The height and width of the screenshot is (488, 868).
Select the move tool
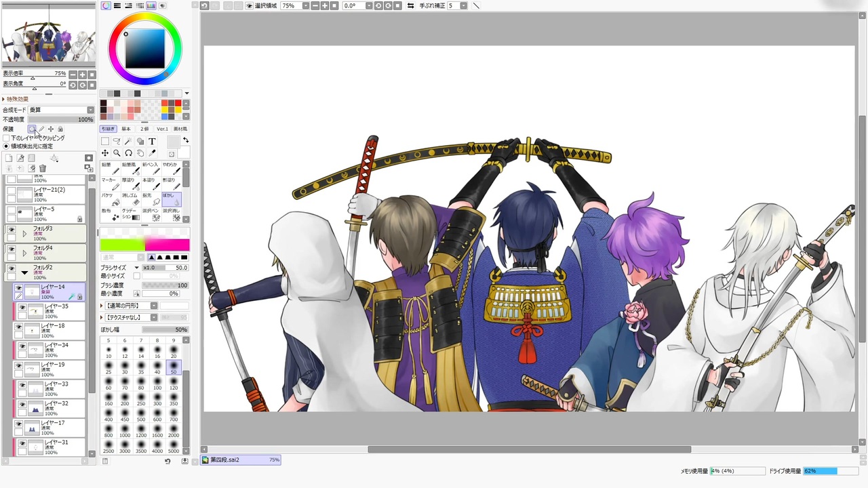105,153
